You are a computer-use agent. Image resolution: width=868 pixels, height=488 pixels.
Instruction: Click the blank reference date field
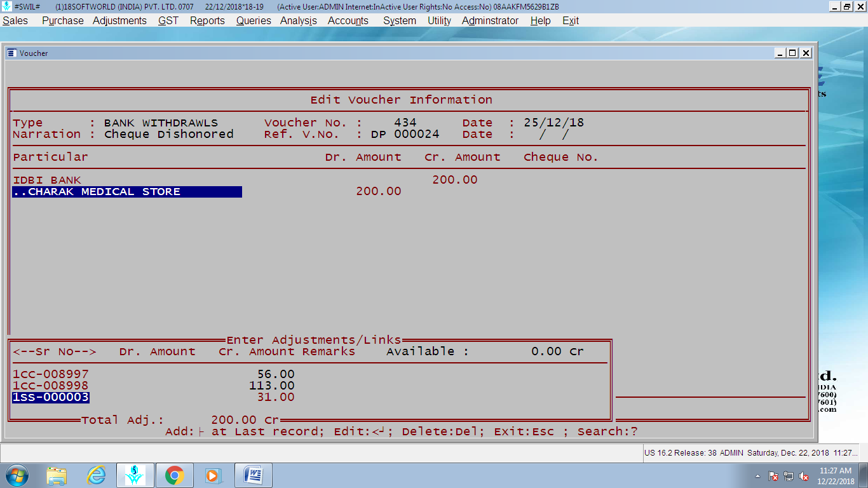(x=554, y=134)
